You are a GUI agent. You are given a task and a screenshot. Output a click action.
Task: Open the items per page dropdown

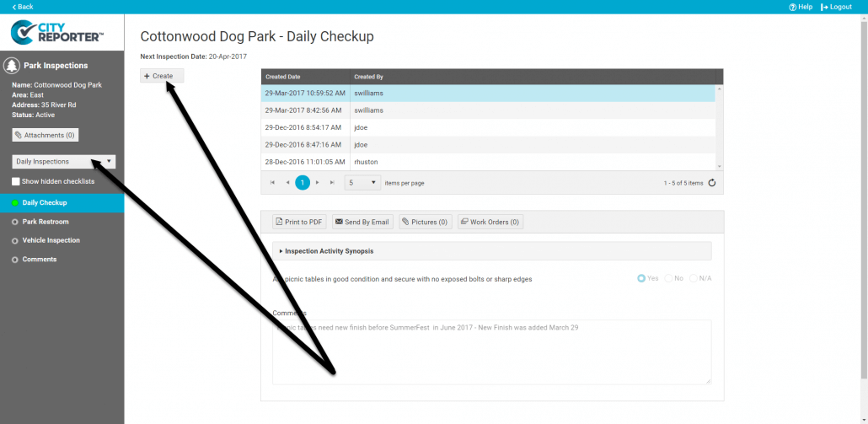pos(362,182)
